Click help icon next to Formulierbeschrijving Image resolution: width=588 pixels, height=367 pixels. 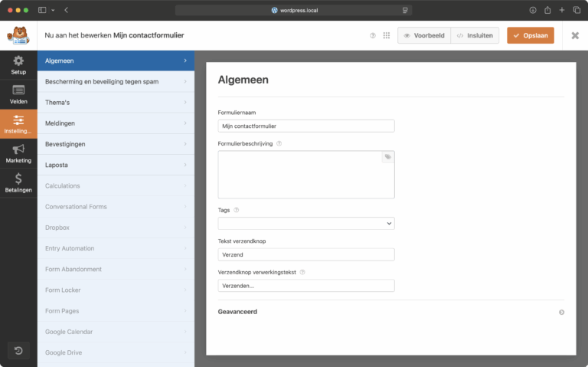click(279, 143)
